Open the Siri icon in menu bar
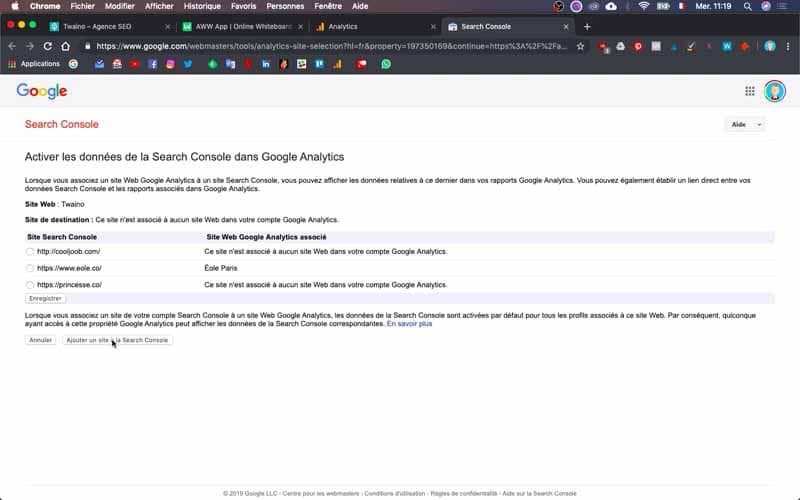The image size is (800, 500). coord(766,6)
